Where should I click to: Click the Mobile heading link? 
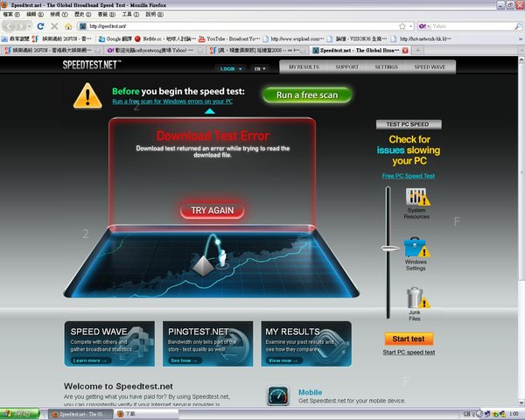(310, 392)
